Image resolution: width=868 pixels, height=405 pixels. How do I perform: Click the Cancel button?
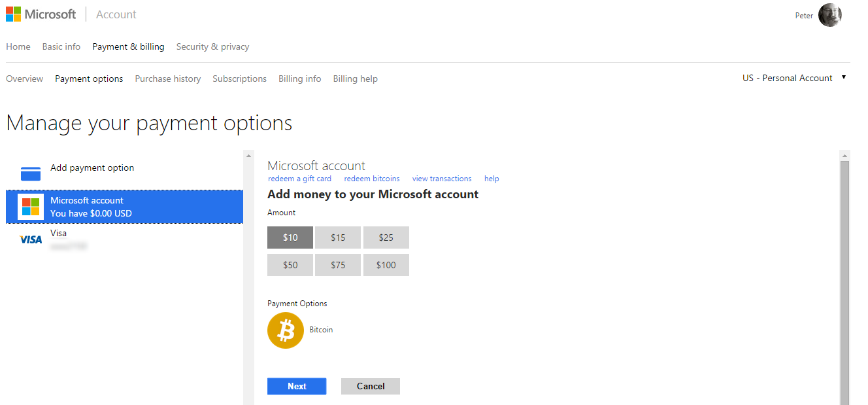(371, 386)
